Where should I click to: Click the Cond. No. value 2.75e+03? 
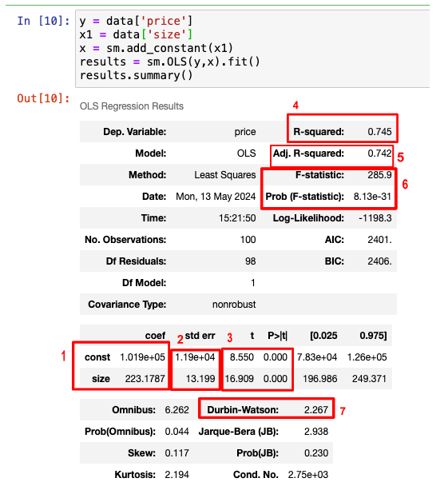coord(308,475)
